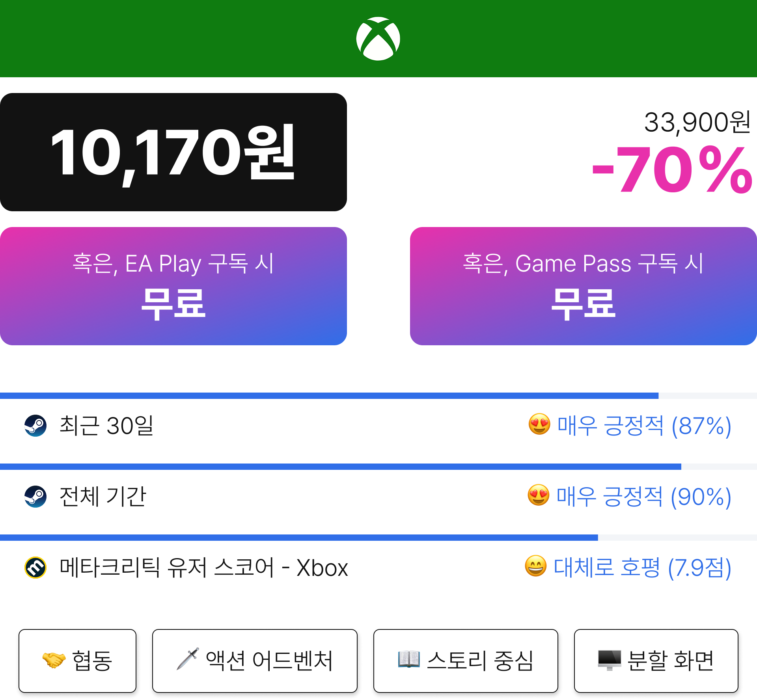The image size is (757, 700).
Task: Click the heart-eyes emoji next to 90% rating
Action: (539, 495)
